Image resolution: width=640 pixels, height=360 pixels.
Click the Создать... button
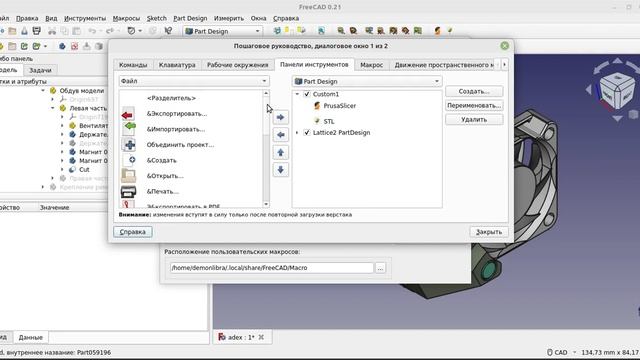[x=474, y=91]
